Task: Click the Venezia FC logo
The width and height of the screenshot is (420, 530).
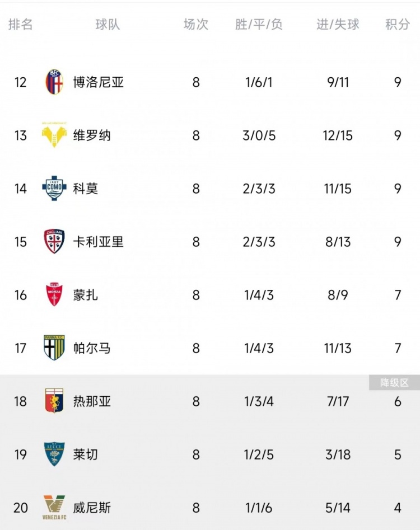Action: 54,508
